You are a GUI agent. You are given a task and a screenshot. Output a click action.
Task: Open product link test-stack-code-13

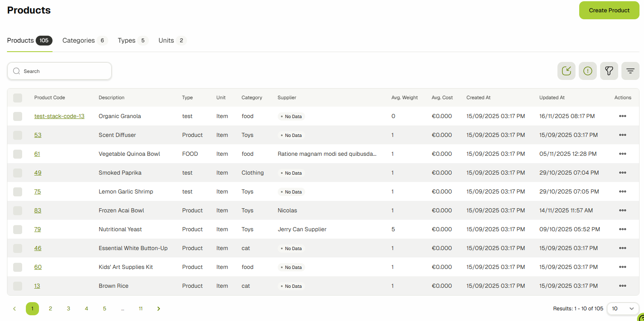(59, 116)
